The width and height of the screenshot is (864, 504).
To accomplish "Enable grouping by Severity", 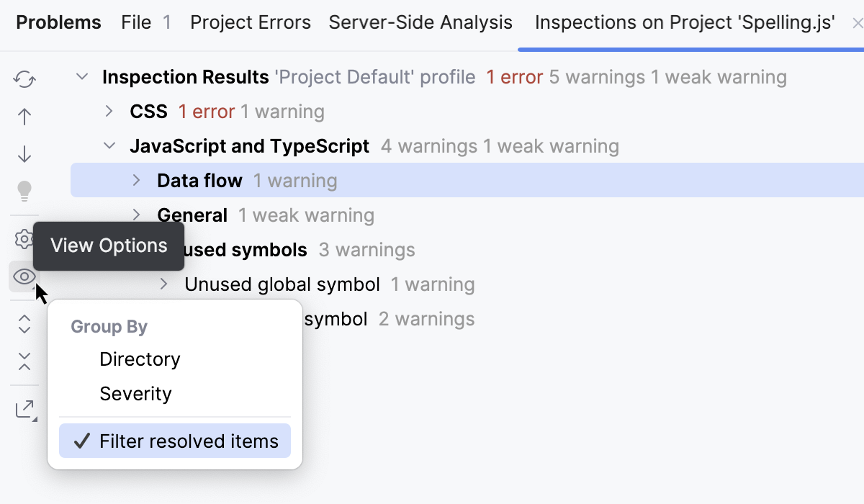I will click(135, 394).
